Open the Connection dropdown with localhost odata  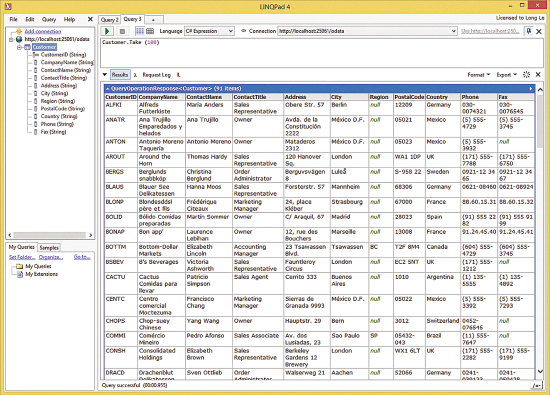[367, 31]
